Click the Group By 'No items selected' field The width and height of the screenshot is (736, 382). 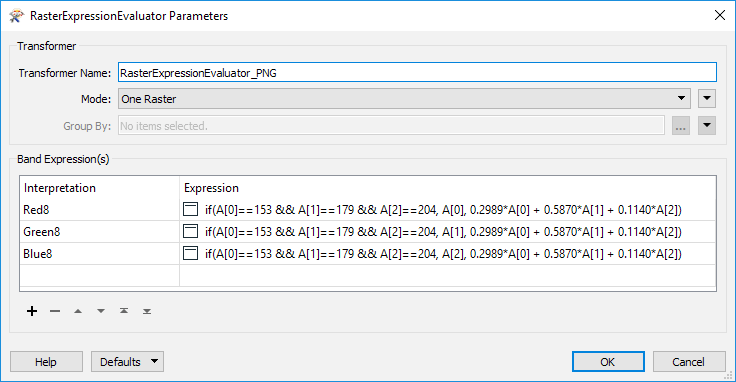[x=391, y=126]
